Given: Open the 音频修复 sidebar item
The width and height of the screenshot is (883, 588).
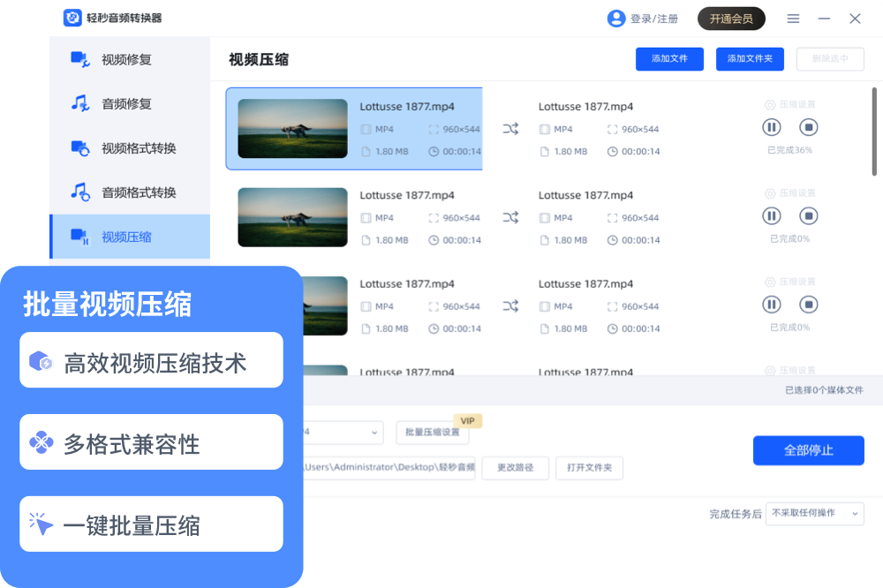Looking at the screenshot, I should [130, 103].
